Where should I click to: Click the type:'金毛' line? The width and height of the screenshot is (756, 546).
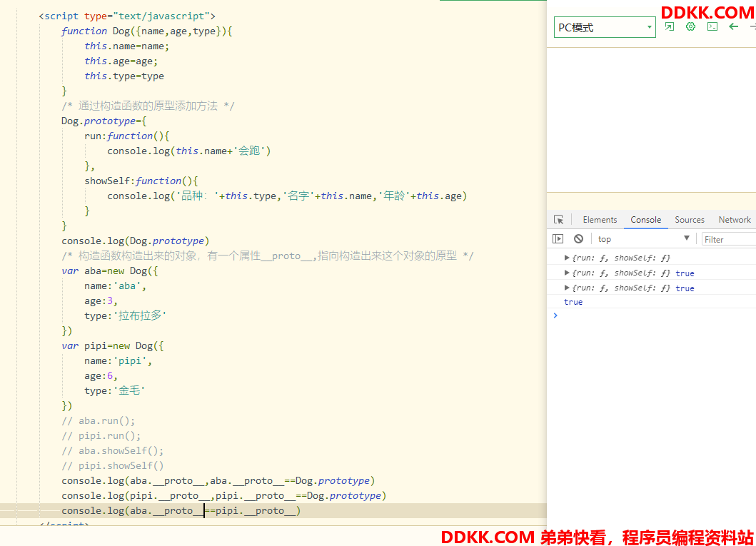(x=115, y=390)
